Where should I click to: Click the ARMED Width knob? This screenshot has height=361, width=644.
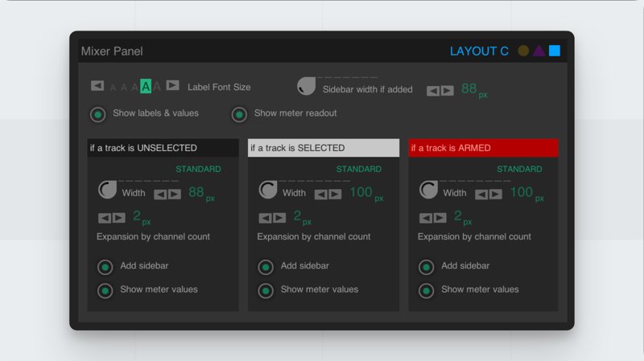pyautogui.click(x=429, y=190)
